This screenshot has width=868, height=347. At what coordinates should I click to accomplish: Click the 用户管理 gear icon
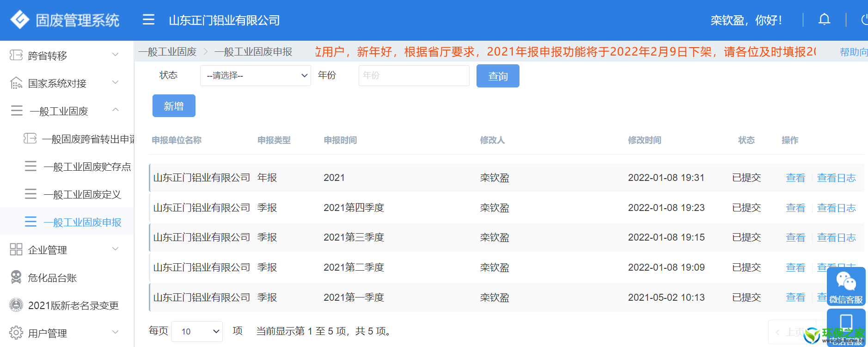[16, 332]
